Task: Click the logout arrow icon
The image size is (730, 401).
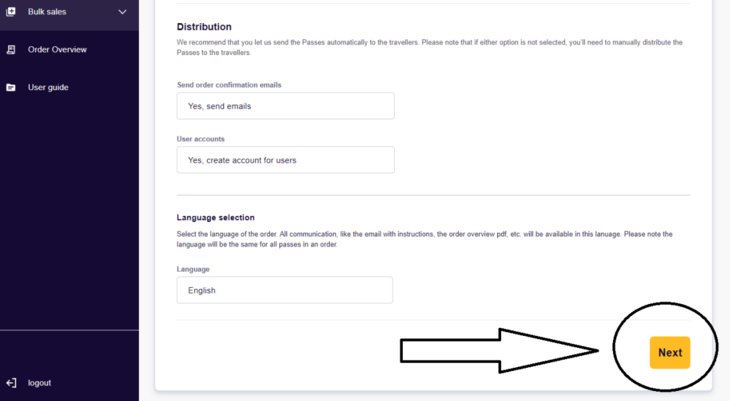Action: coord(11,383)
